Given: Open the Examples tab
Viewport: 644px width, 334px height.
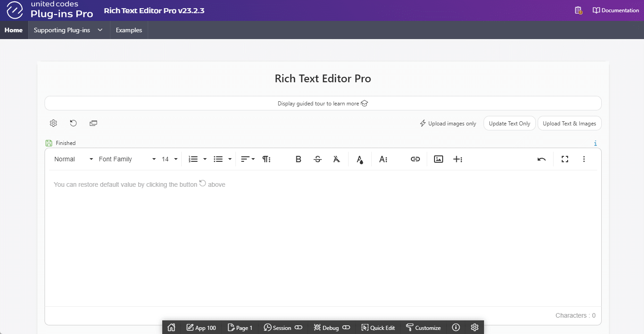Looking at the screenshot, I should (x=129, y=30).
